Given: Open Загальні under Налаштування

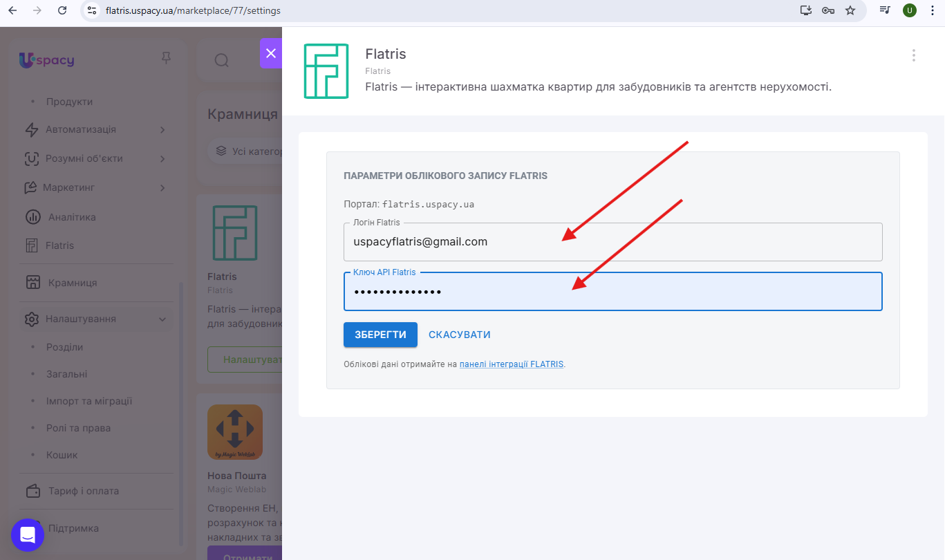Looking at the screenshot, I should [x=66, y=374].
